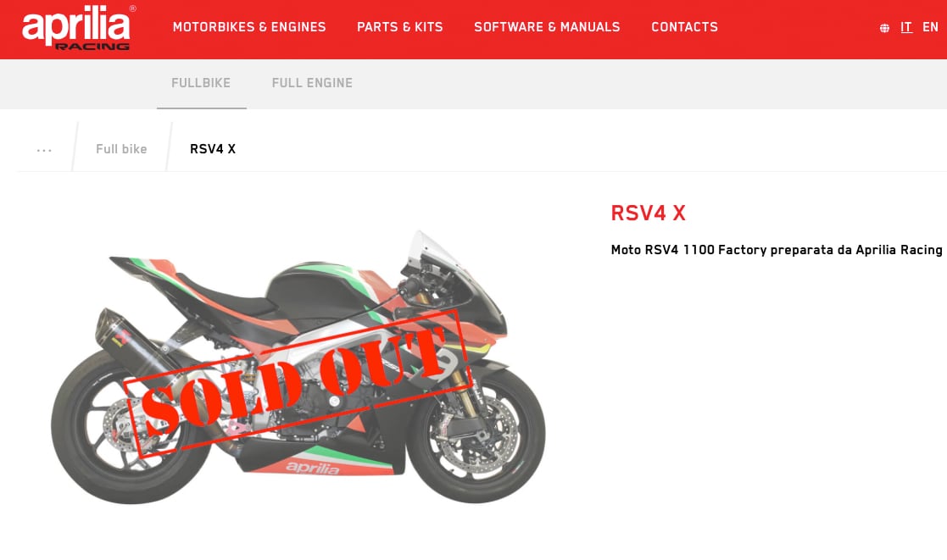This screenshot has height=560, width=947.
Task: Click the aprilia lettering on the bike fairing
Action: [313, 467]
